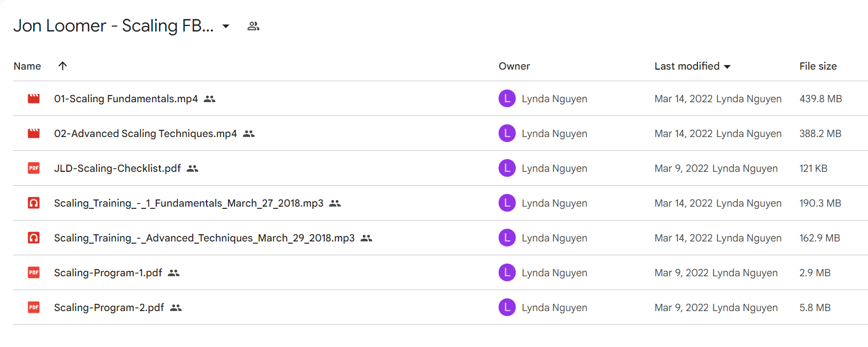Click Lynda Nguyen avatar in the JLD-Scaling-Checklist row
The width and height of the screenshot is (868, 347).
(x=507, y=168)
